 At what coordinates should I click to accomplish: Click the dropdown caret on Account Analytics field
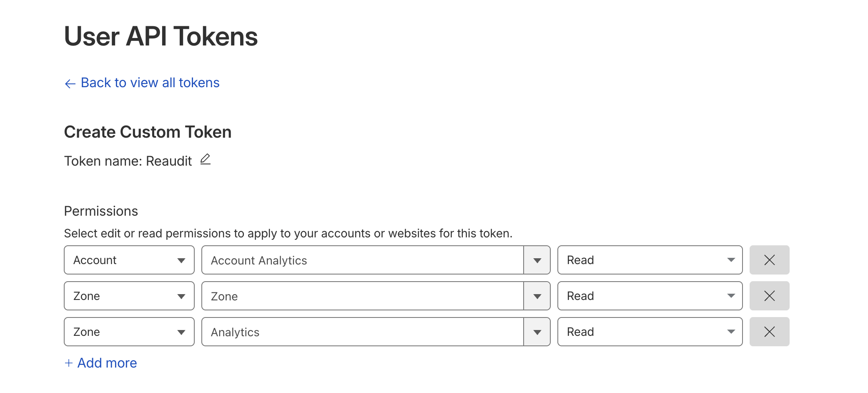pyautogui.click(x=537, y=260)
